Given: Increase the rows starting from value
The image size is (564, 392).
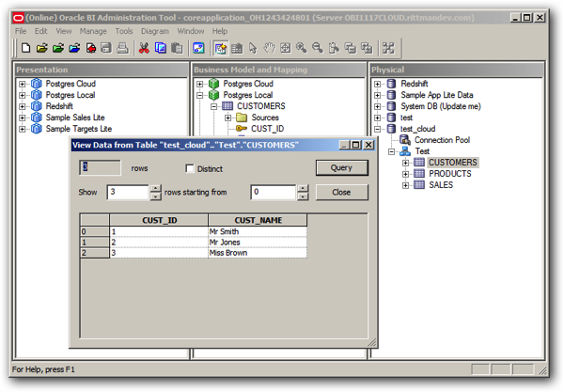Looking at the screenshot, I should (x=304, y=188).
